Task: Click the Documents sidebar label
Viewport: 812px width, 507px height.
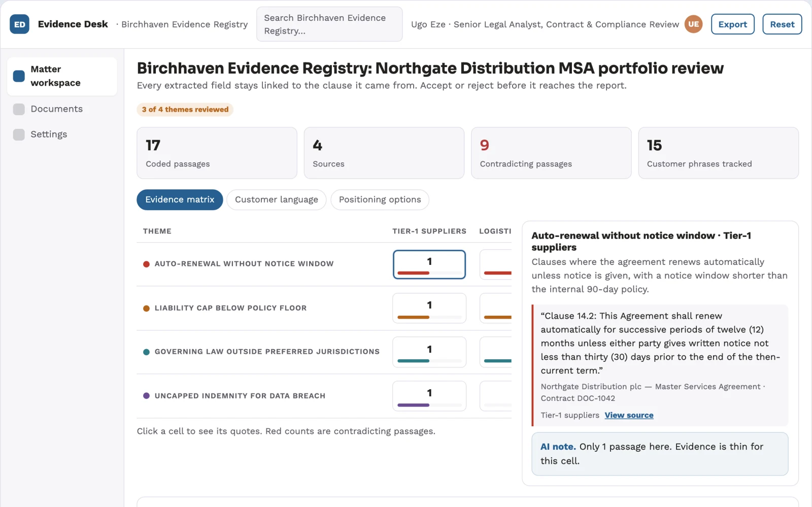Action: tap(56, 109)
